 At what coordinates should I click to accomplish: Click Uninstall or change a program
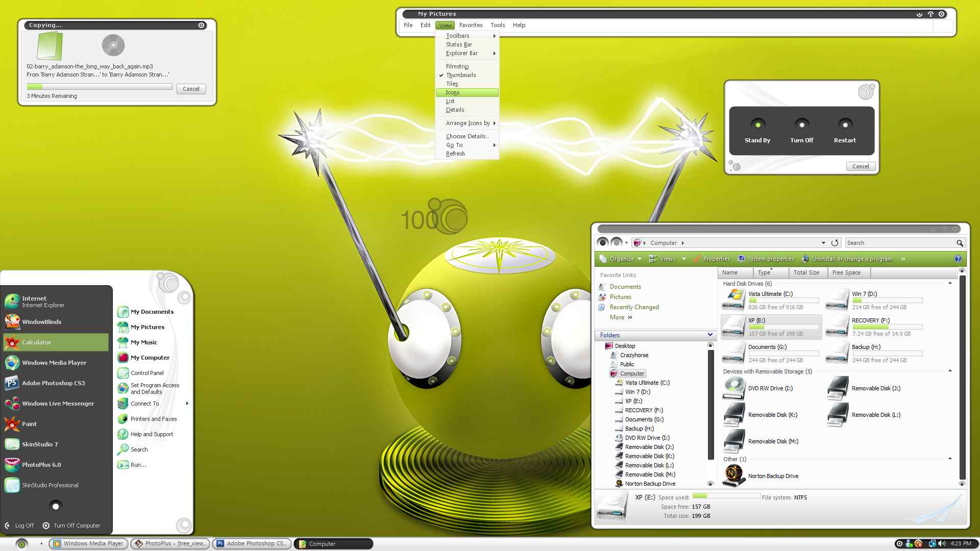click(x=847, y=259)
